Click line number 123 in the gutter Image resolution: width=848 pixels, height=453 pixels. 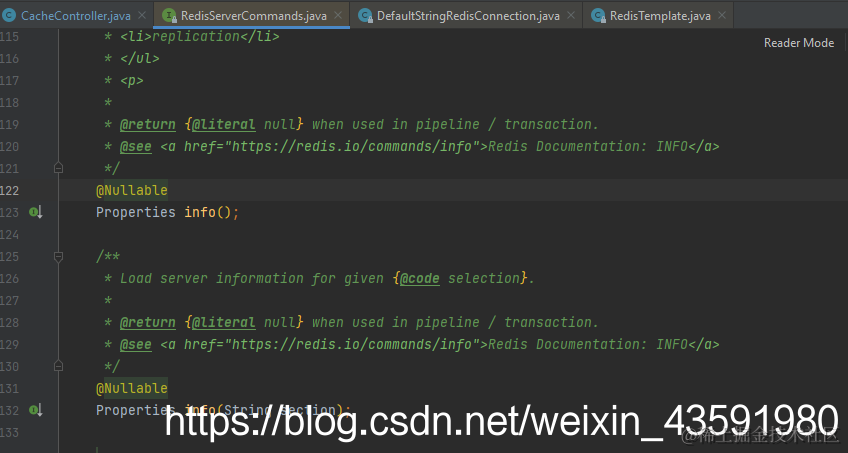tap(9, 212)
